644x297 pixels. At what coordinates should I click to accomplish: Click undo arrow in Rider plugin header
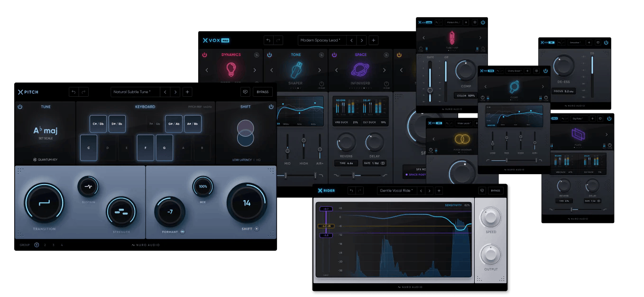[351, 191]
